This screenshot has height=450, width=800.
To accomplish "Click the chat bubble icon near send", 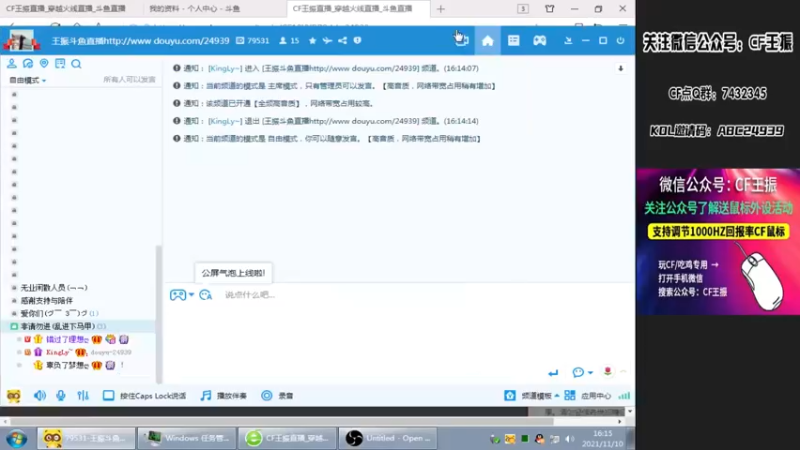I will pos(578,372).
